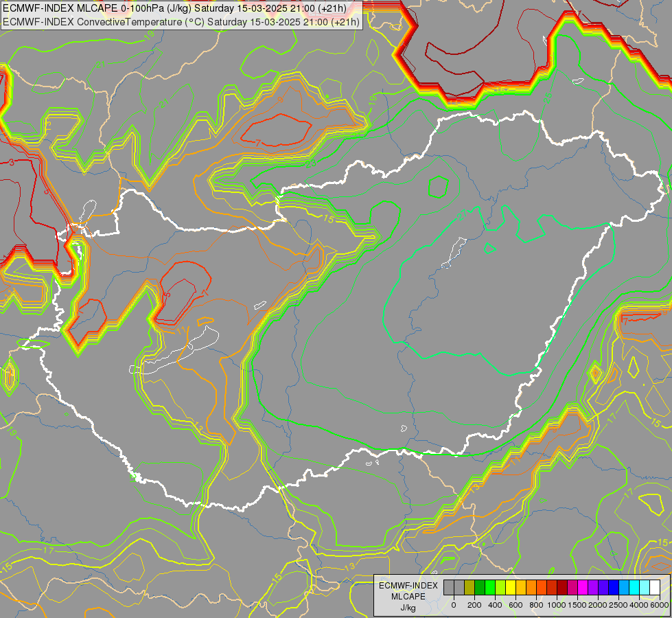The height and width of the screenshot is (618, 672).
Task: Select the sky blue legend swatch
Action: point(624,588)
